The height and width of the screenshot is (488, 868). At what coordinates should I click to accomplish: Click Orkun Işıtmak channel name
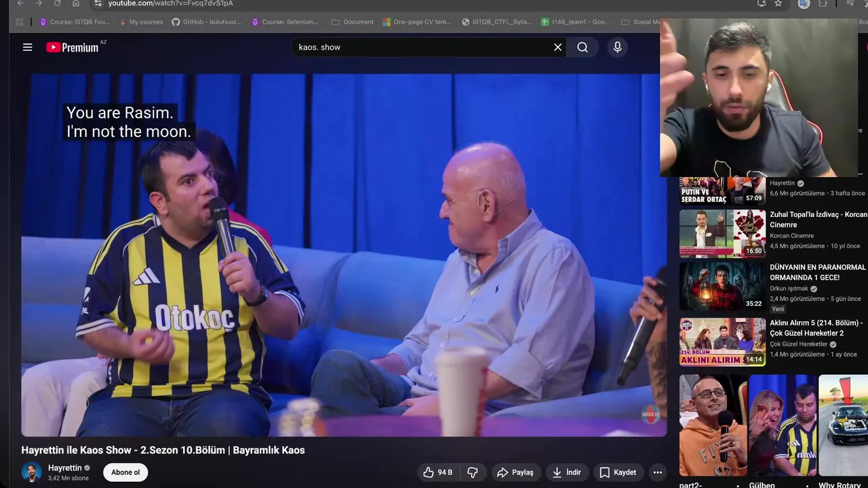[x=789, y=289]
